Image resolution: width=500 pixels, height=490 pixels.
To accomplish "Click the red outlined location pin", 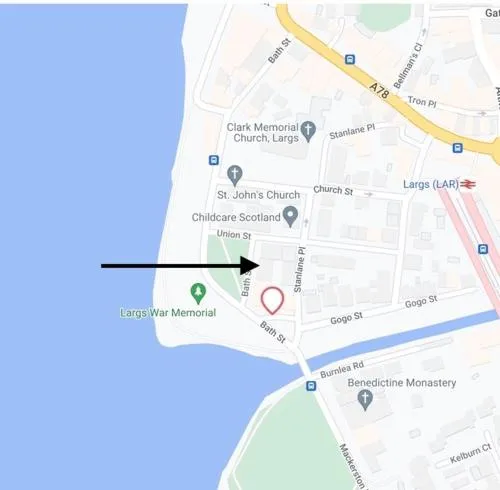I will tap(272, 300).
